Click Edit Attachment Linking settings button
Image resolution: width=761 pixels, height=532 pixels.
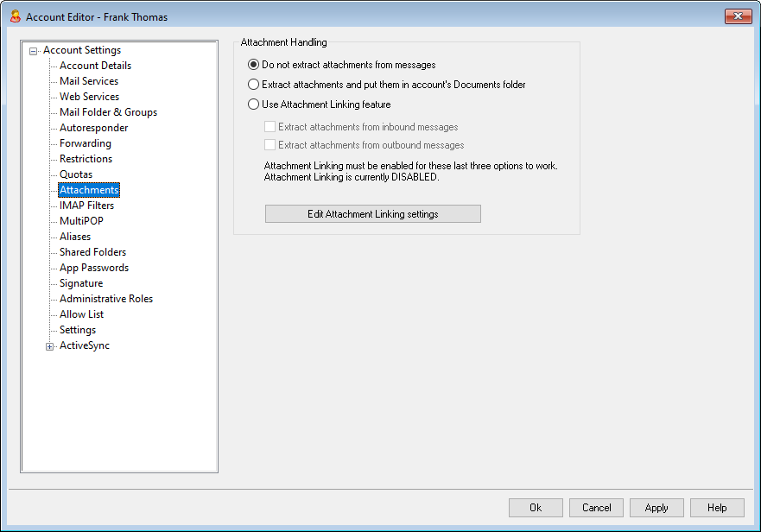[x=372, y=214]
